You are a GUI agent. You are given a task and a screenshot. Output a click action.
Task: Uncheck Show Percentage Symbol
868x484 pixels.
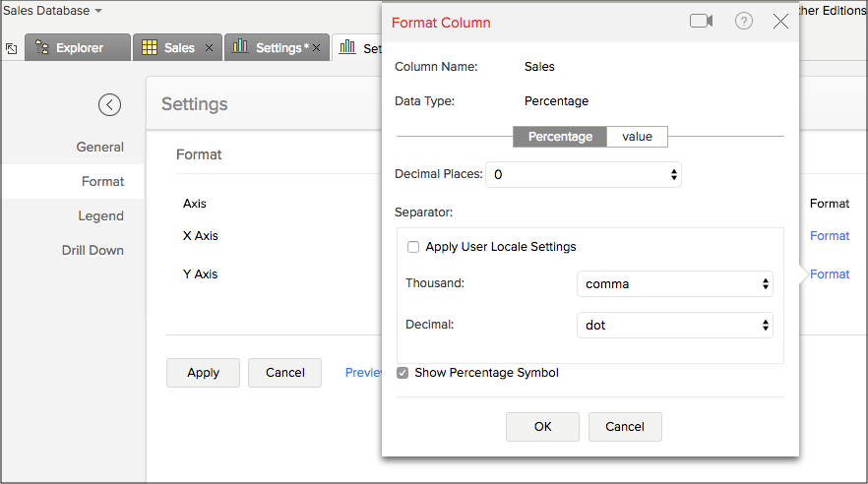(403, 373)
